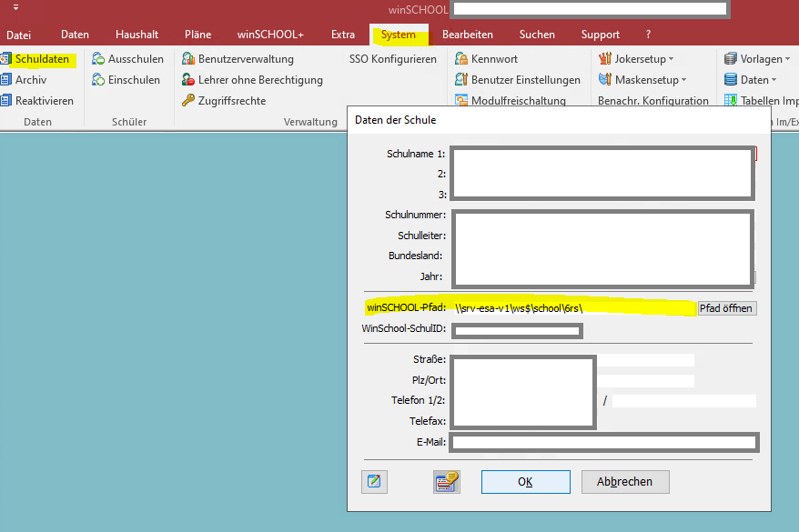Image resolution: width=799 pixels, height=532 pixels.
Task: Open the Support tab
Action: click(x=601, y=35)
